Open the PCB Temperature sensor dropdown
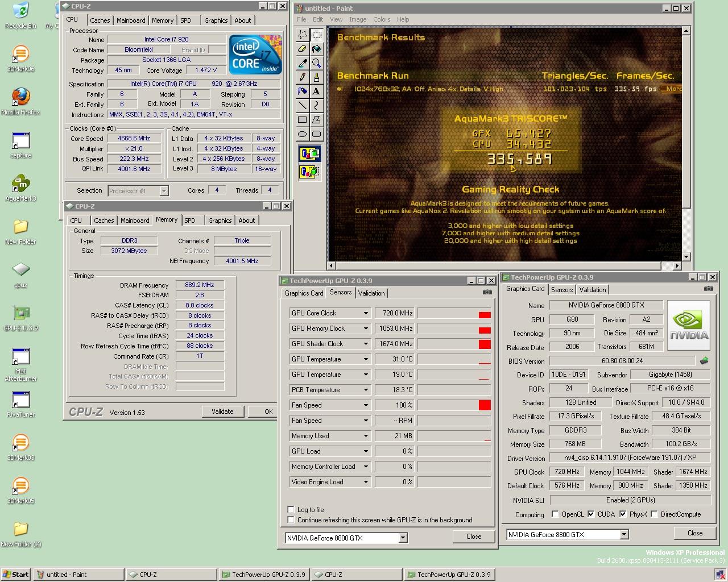This screenshot has height=582, width=728. point(366,390)
